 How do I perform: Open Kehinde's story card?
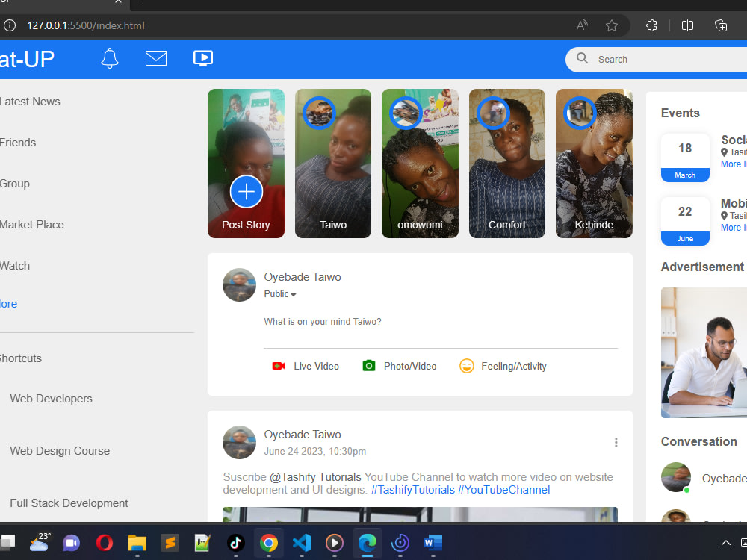tap(594, 164)
